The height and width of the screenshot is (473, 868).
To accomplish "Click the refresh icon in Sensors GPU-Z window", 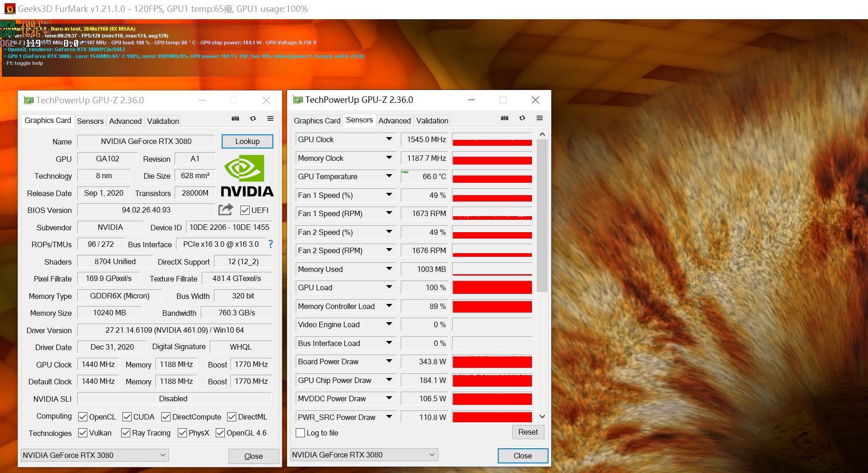I will [x=522, y=118].
